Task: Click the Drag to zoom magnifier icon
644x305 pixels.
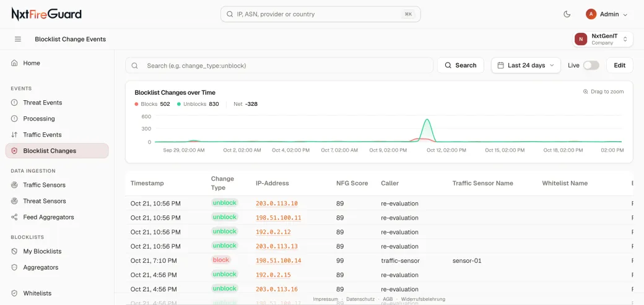Action: pyautogui.click(x=586, y=92)
